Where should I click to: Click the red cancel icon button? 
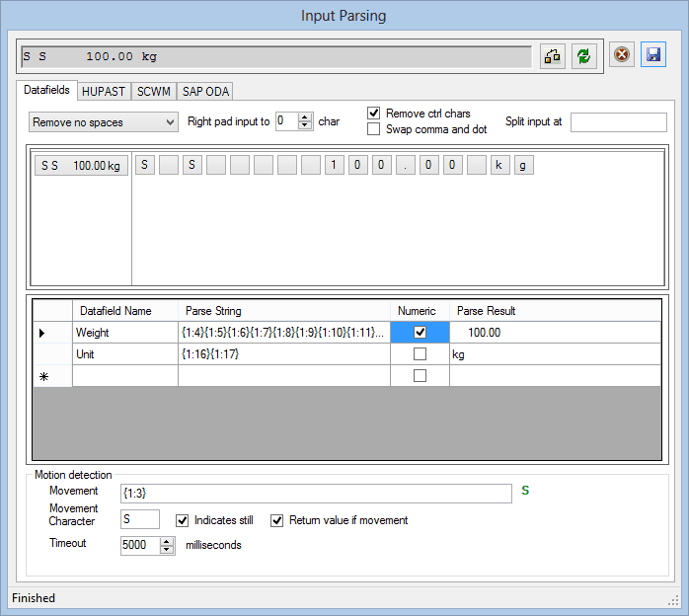point(621,55)
